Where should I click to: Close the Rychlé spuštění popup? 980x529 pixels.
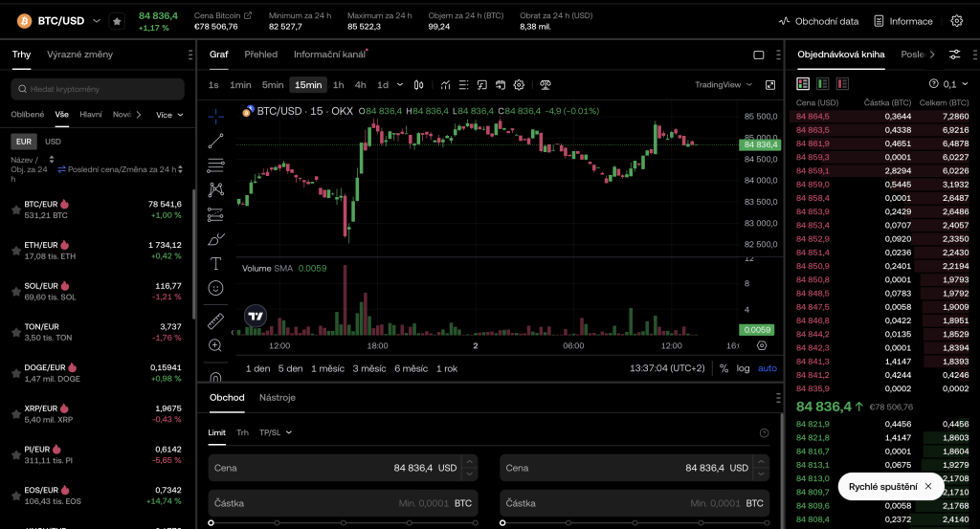[x=928, y=487]
